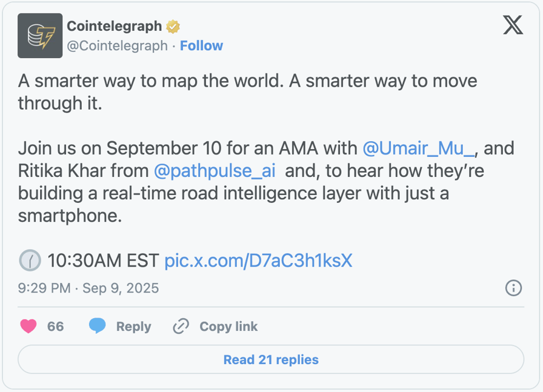The width and height of the screenshot is (543, 392).
Task: Click the gold verified badge
Action: pyautogui.click(x=173, y=27)
